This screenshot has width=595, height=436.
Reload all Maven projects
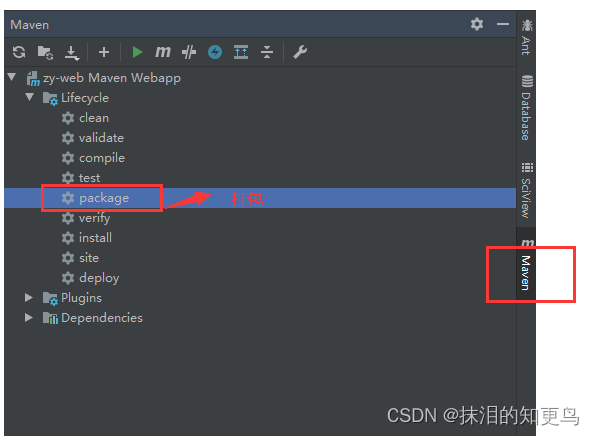(x=19, y=52)
